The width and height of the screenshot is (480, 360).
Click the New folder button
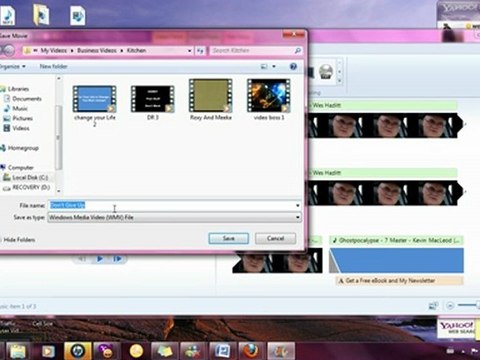pyautogui.click(x=53, y=66)
